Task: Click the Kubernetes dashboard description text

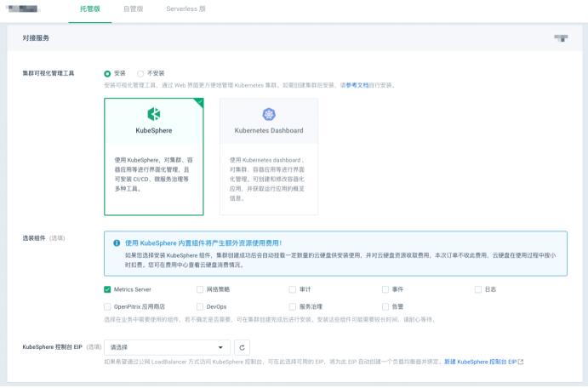Action: pyautogui.click(x=267, y=180)
